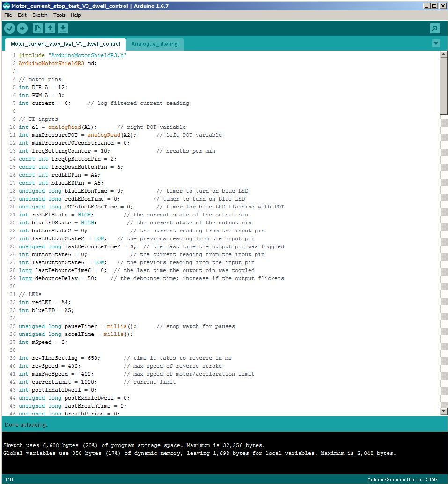448x484 pixels.
Task: Open the File menu
Action: [x=7, y=15]
